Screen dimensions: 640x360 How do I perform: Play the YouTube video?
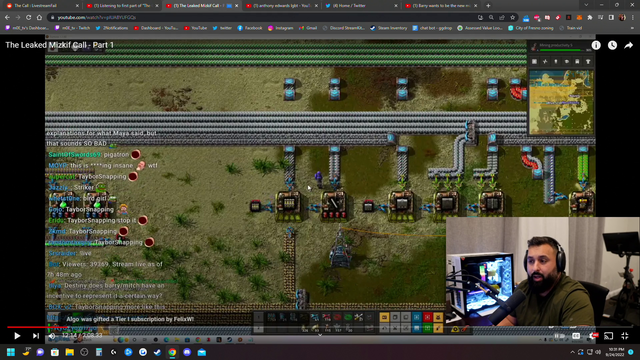pyautogui.click(x=17, y=336)
